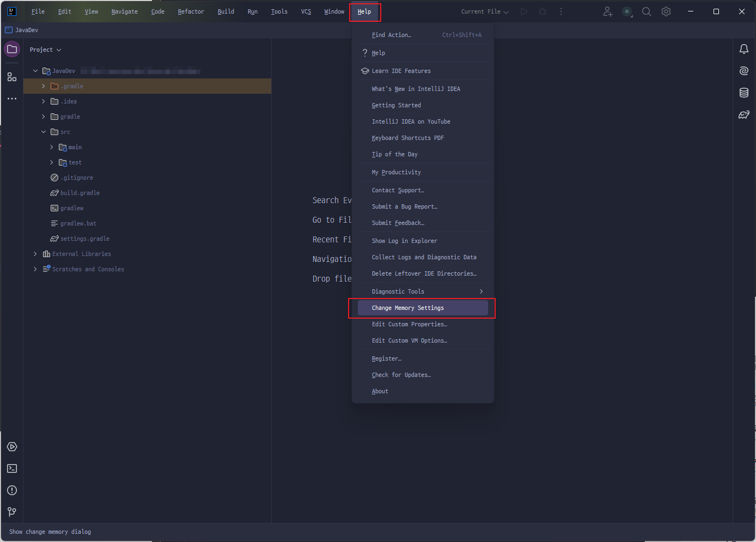Collapse the src folder
Screen dimensions: 756x542
coord(44,132)
